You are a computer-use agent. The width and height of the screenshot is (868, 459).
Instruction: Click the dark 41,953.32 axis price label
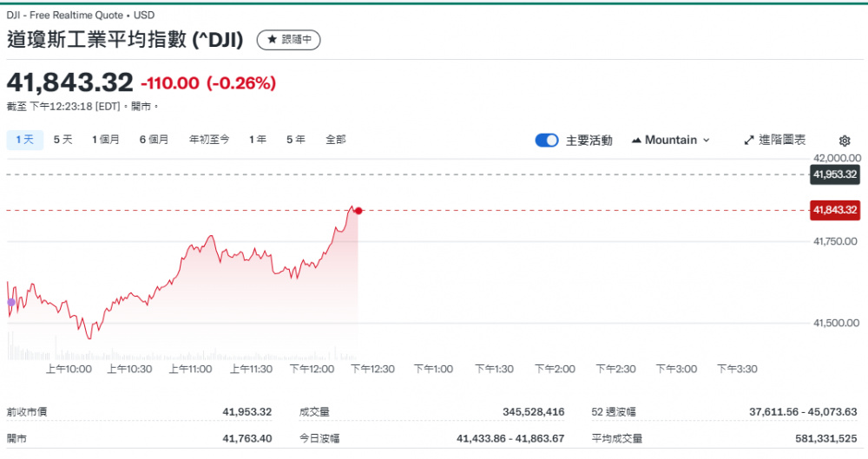pyautogui.click(x=834, y=174)
